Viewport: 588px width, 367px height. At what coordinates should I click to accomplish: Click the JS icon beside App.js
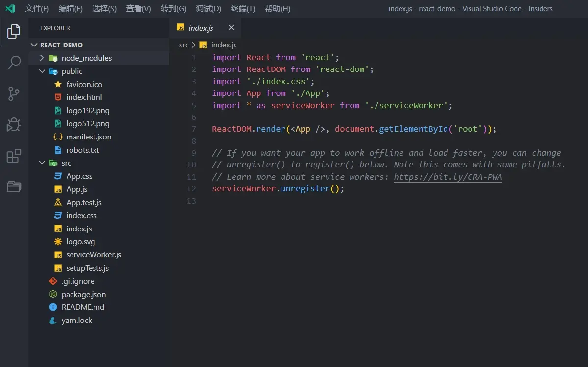pos(58,189)
